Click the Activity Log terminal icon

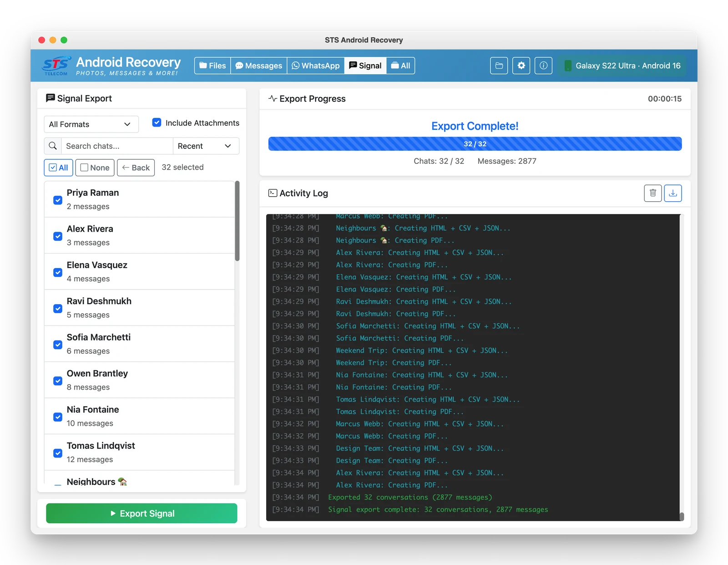point(273,193)
